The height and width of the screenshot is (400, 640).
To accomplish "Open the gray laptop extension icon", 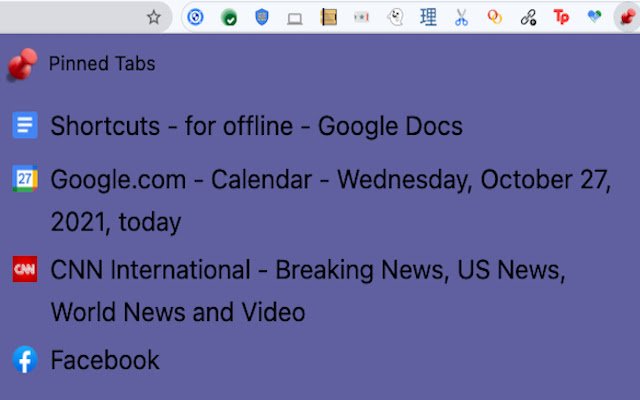I will pyautogui.click(x=295, y=18).
